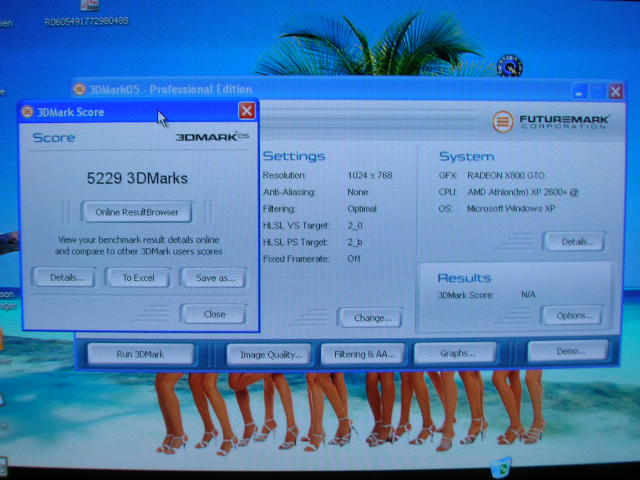
Task: Click Futuremark Corporation logo
Action: (551, 121)
